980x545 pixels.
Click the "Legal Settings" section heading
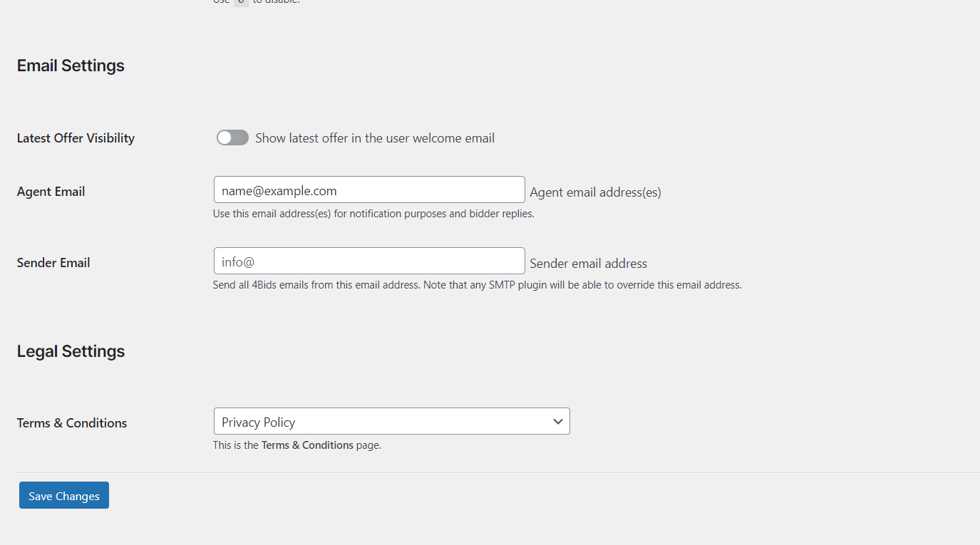(71, 351)
